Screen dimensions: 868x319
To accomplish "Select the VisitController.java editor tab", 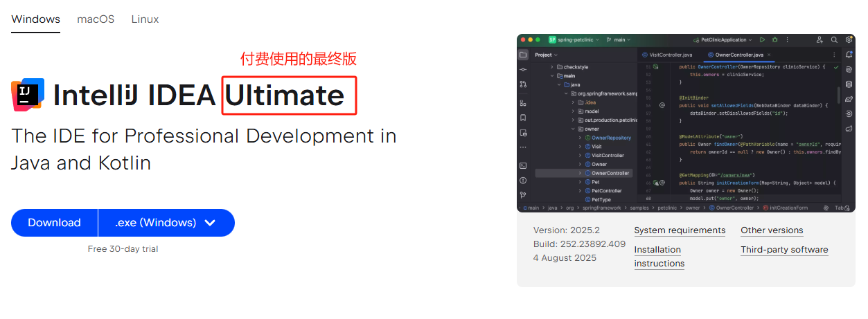I will [666, 55].
